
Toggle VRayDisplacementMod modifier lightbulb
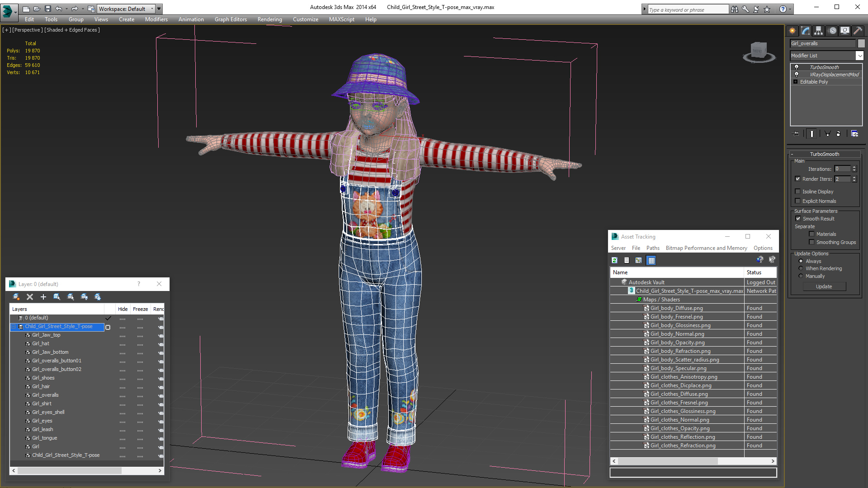pyautogui.click(x=797, y=74)
